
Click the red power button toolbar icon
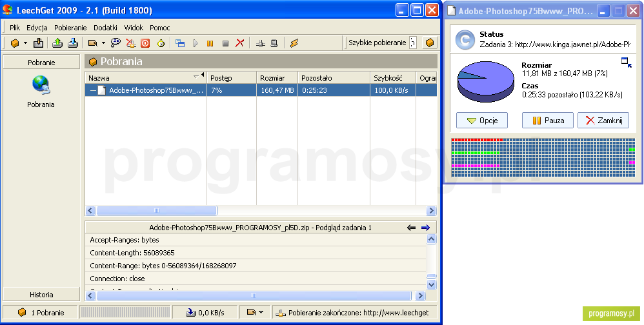point(145,43)
